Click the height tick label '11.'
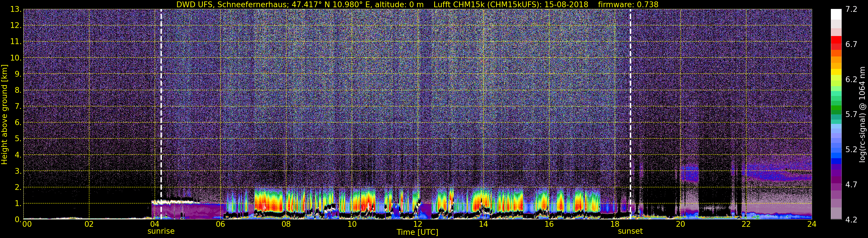 tap(16, 41)
